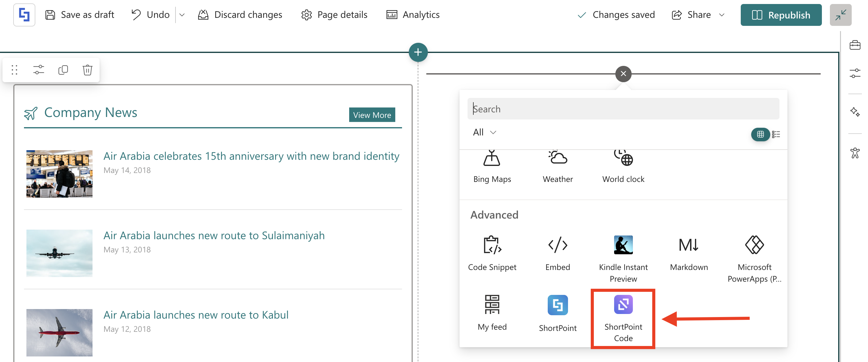The image size is (868, 362).
Task: Open the Undo history dropdown arrow
Action: pyautogui.click(x=182, y=15)
